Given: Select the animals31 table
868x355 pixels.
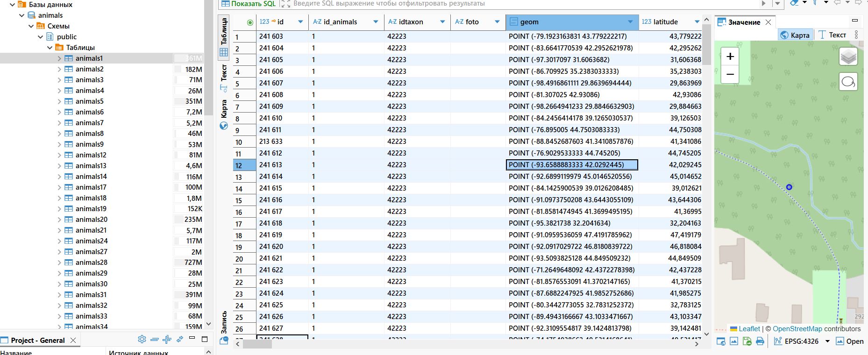Looking at the screenshot, I should (x=91, y=295).
